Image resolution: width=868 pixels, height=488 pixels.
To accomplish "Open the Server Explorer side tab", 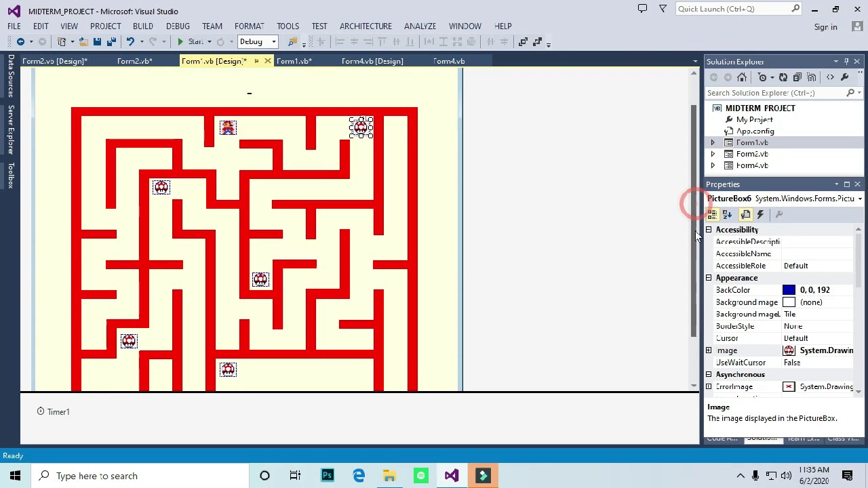I will (x=11, y=129).
